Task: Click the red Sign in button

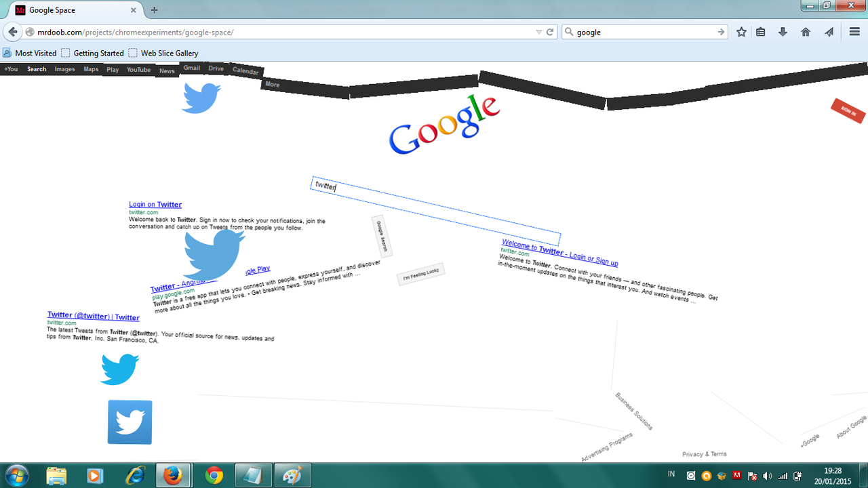Action: 848,110
